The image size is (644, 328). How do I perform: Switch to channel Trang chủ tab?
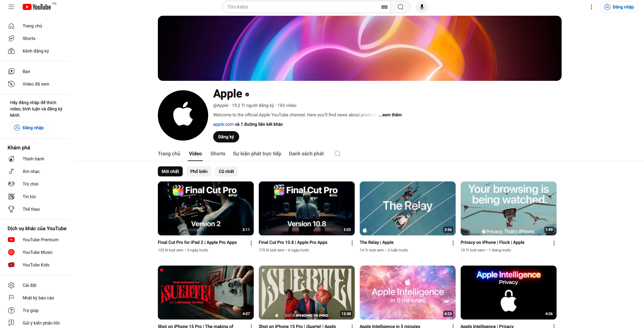[x=169, y=153]
